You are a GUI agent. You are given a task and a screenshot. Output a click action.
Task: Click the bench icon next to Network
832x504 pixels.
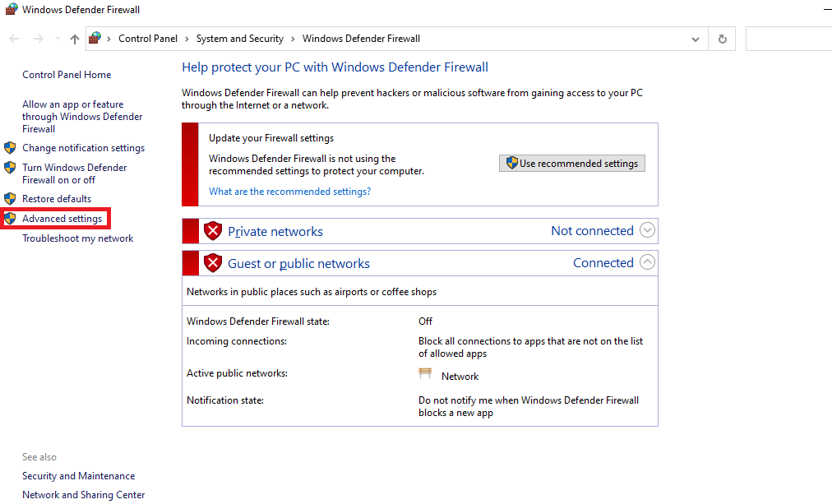[425, 373]
